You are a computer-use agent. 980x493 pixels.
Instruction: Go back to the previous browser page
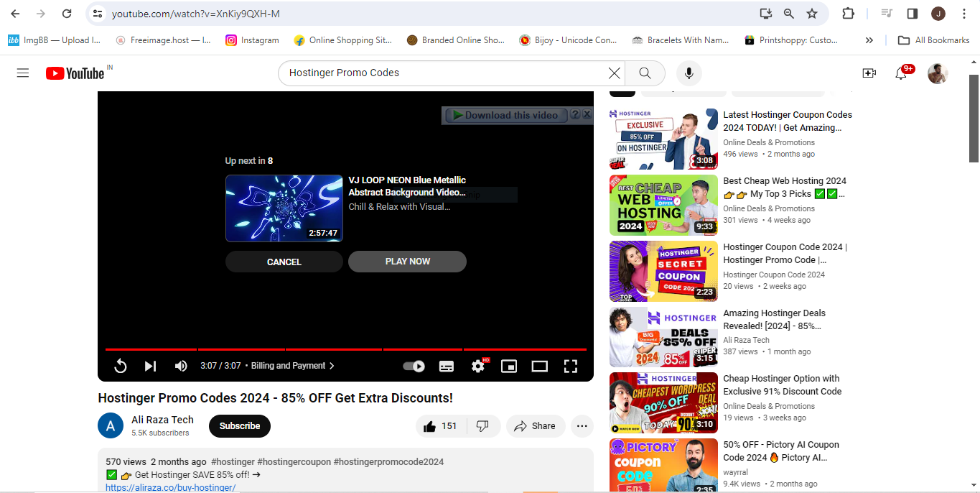[x=15, y=14]
